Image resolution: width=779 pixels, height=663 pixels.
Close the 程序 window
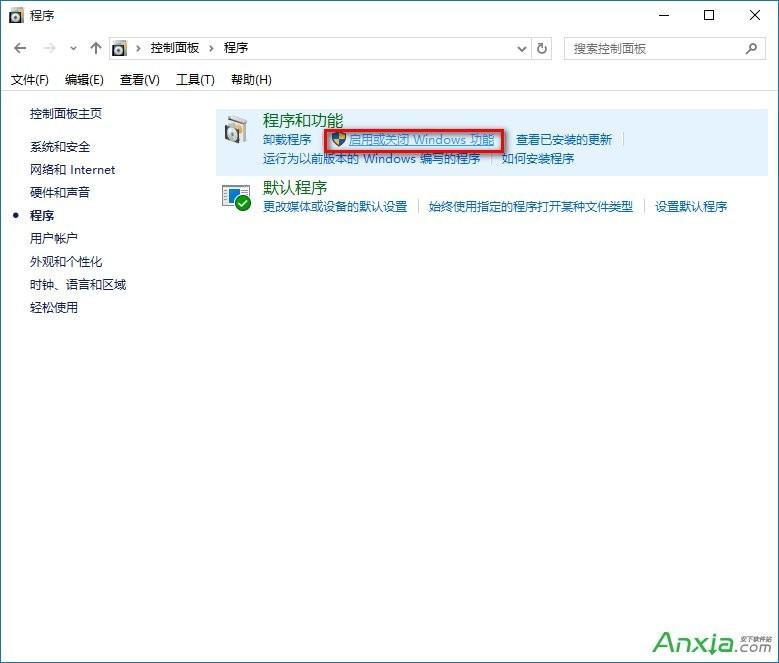755,16
